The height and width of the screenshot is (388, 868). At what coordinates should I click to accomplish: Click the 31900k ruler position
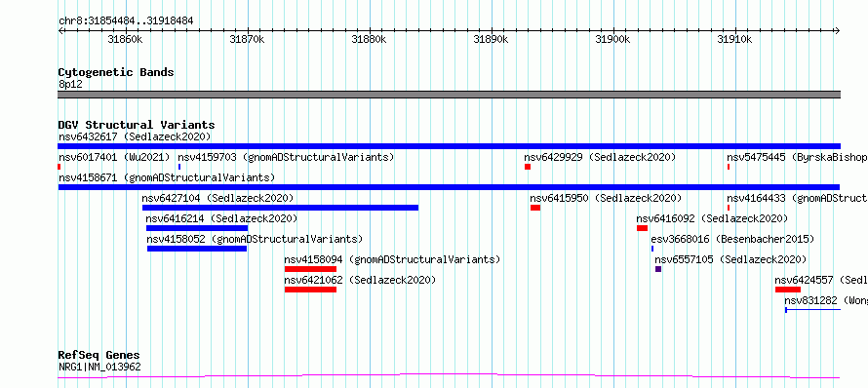pos(612,39)
